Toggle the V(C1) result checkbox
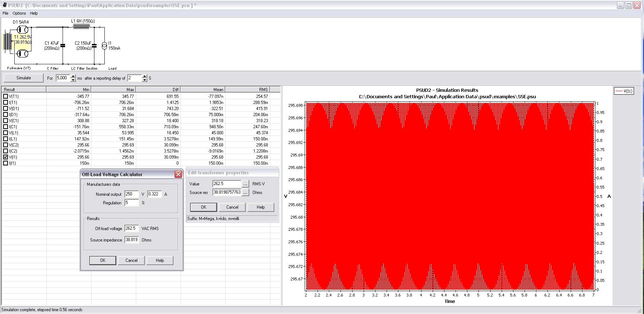644x314 pixels. (x=5, y=121)
